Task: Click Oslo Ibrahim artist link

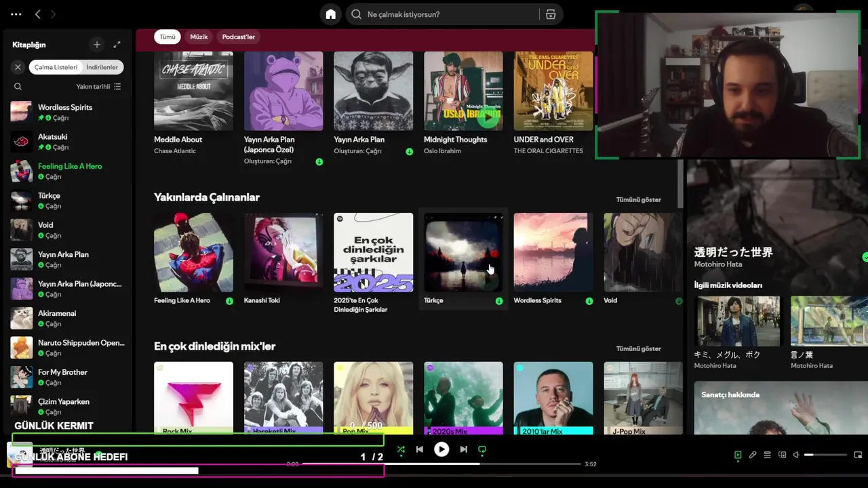Action: coord(442,151)
